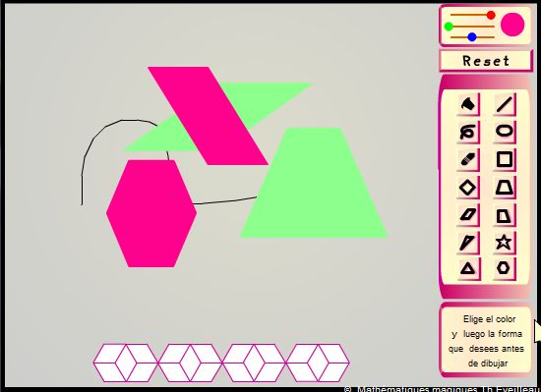541x392 pixels.
Task: Select the isosceles trapezoid tool
Action: click(504, 188)
